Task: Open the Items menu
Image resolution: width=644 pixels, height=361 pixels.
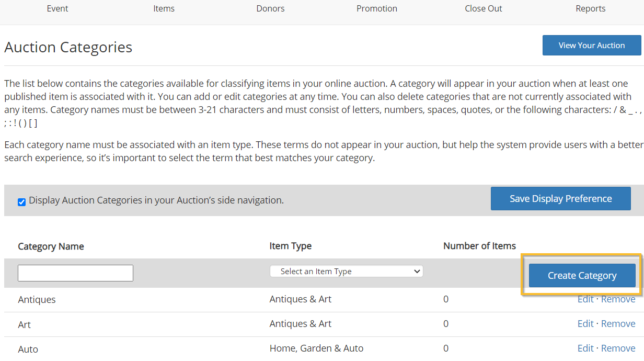Action: (164, 8)
